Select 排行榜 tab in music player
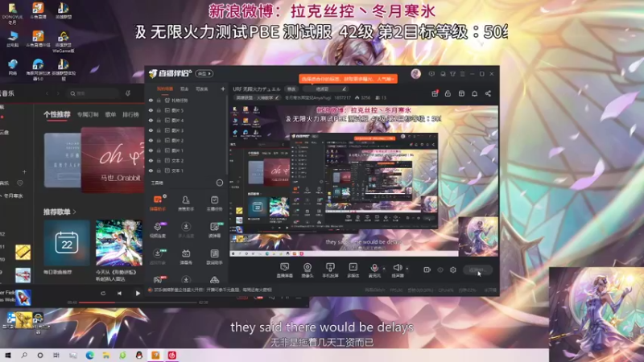The width and height of the screenshot is (644, 362). pyautogui.click(x=130, y=114)
